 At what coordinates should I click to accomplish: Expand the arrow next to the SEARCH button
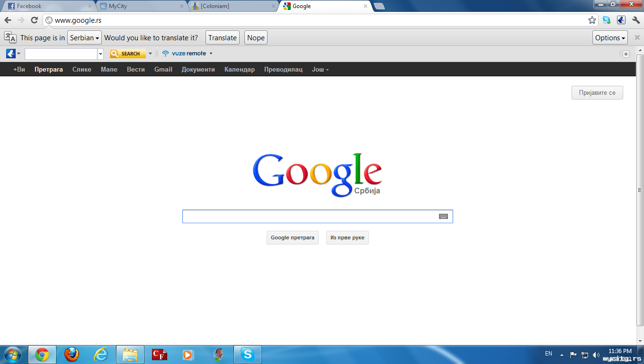coord(150,54)
